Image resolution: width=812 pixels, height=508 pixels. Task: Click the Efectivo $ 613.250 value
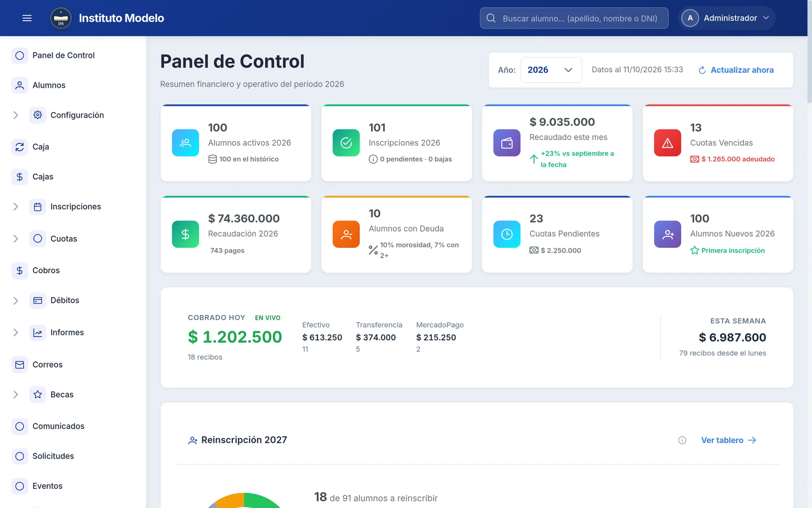(x=322, y=337)
